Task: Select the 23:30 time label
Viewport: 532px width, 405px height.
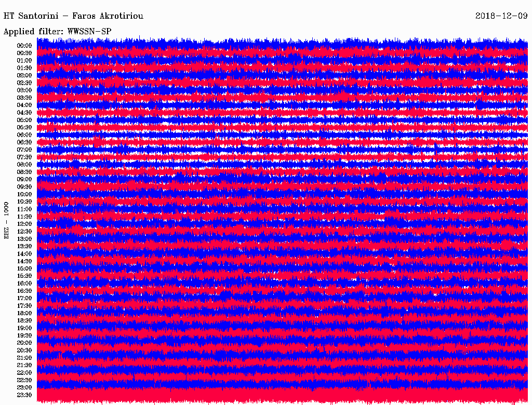Action: pyautogui.click(x=24, y=395)
